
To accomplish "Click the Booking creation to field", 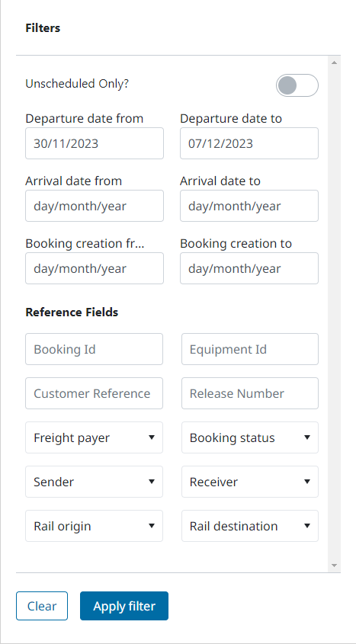I will [x=249, y=268].
